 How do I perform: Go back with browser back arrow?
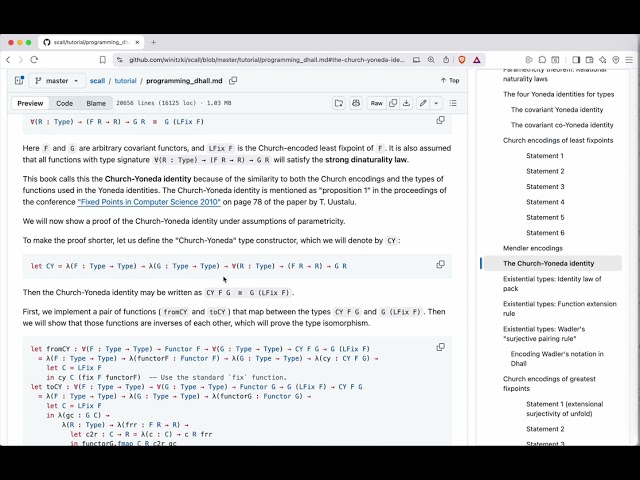[8, 60]
